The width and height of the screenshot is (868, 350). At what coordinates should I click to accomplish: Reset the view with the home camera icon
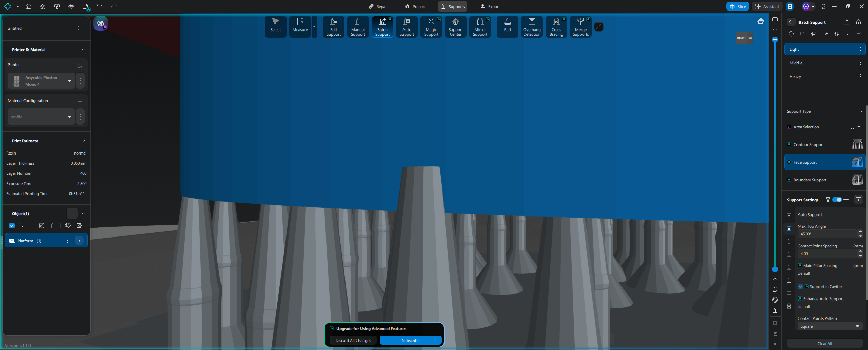click(x=761, y=22)
